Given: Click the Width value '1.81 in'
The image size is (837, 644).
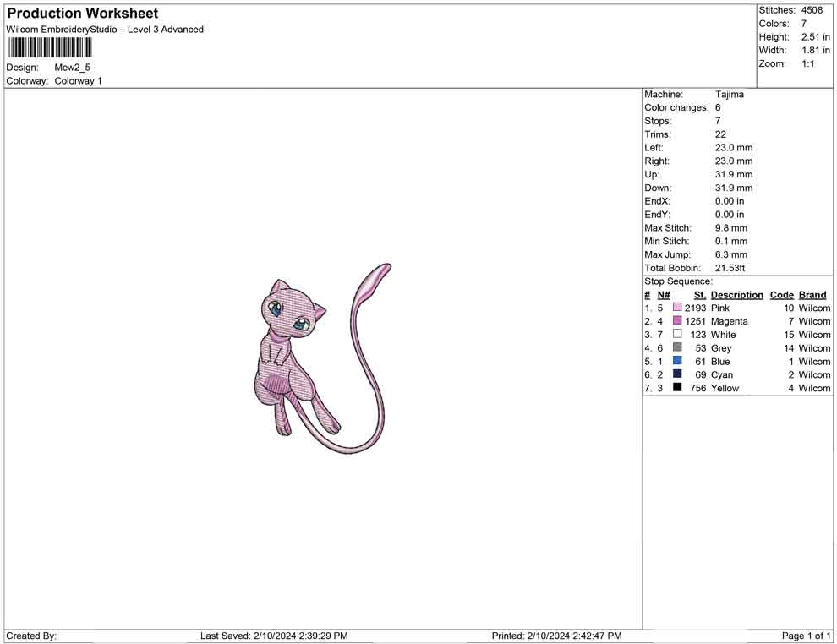Looking at the screenshot, I should pos(816,50).
